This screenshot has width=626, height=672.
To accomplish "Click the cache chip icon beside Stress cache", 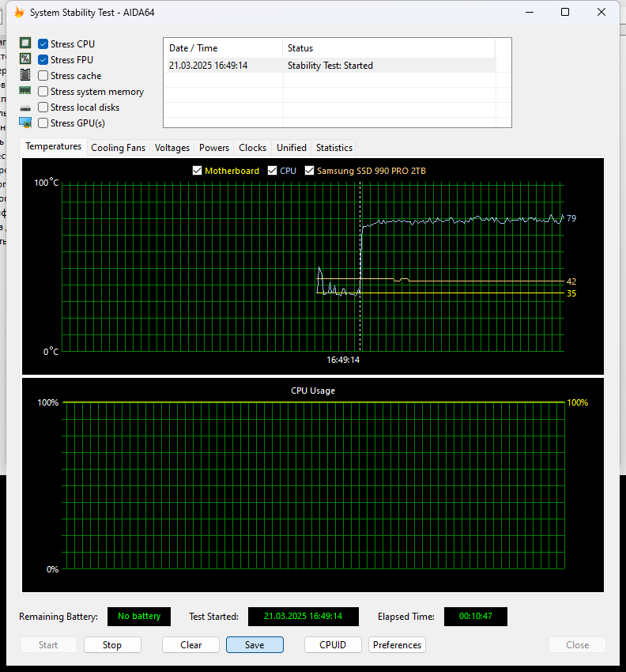I will click(x=25, y=74).
